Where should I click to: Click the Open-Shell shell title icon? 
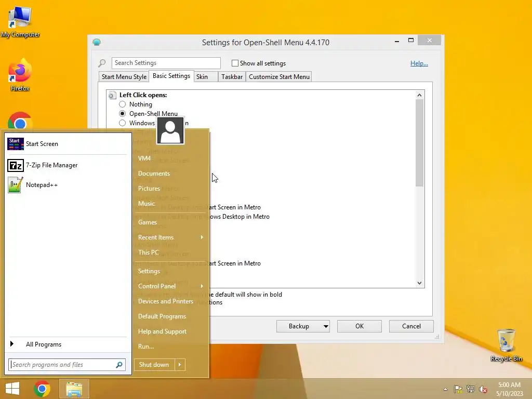97,42
